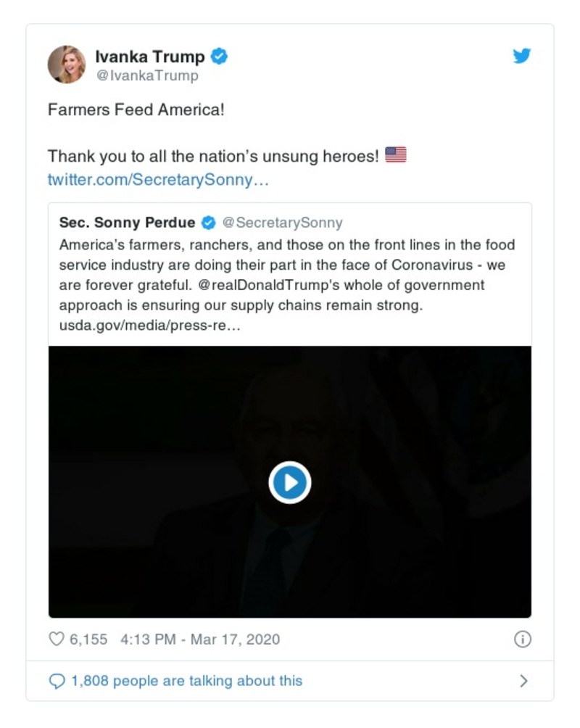This screenshot has width=580, height=728.
Task: Click the American flag emoji
Action: point(395,155)
